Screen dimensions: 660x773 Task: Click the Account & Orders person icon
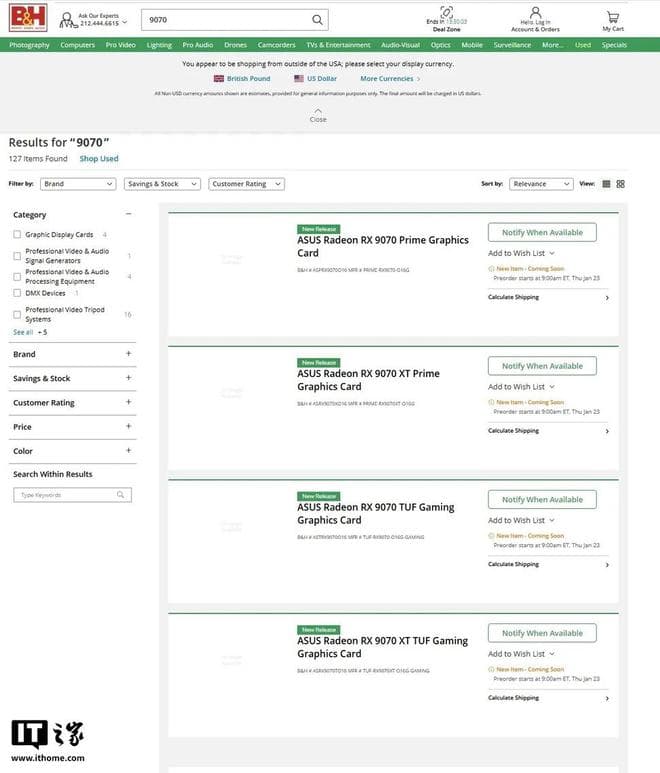click(536, 14)
